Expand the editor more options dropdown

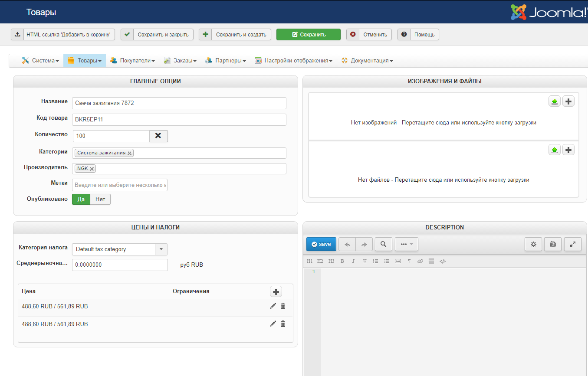coord(407,244)
